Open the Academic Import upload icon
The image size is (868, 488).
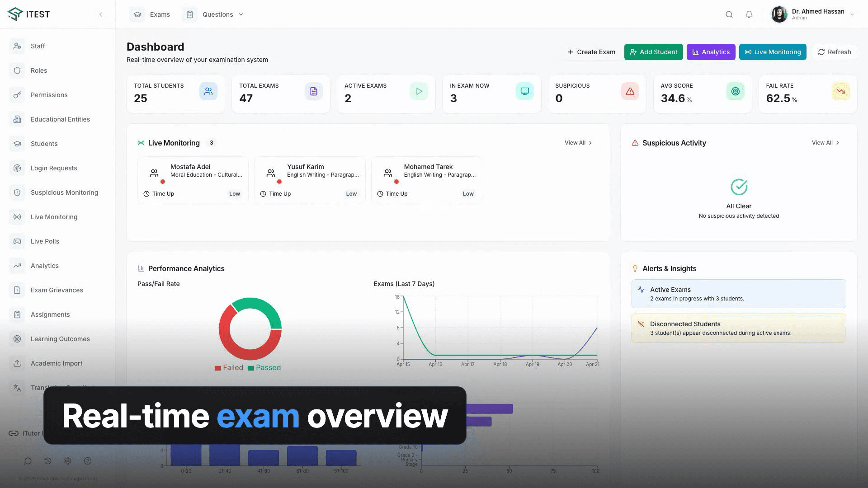(17, 363)
